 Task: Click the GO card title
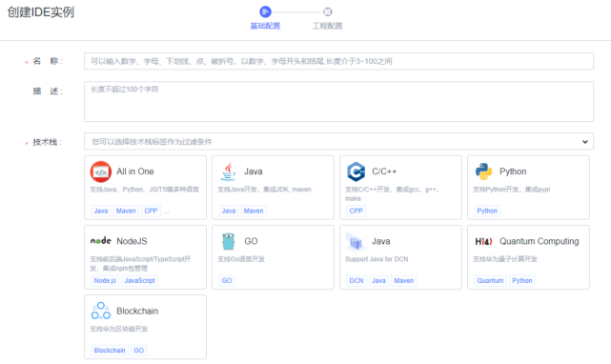point(251,241)
